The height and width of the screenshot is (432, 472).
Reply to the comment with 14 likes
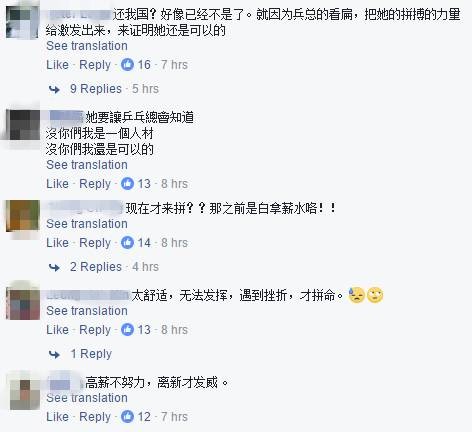pos(95,243)
